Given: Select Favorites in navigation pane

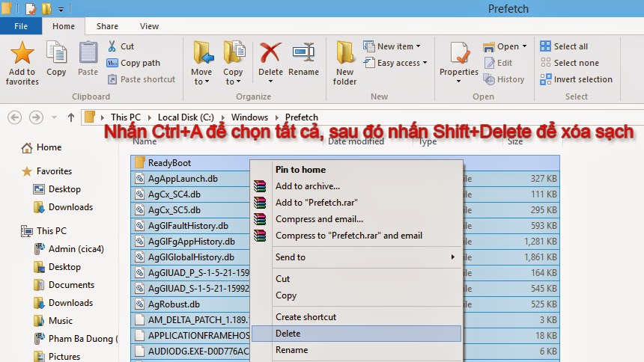Looking at the screenshot, I should click(x=46, y=171).
